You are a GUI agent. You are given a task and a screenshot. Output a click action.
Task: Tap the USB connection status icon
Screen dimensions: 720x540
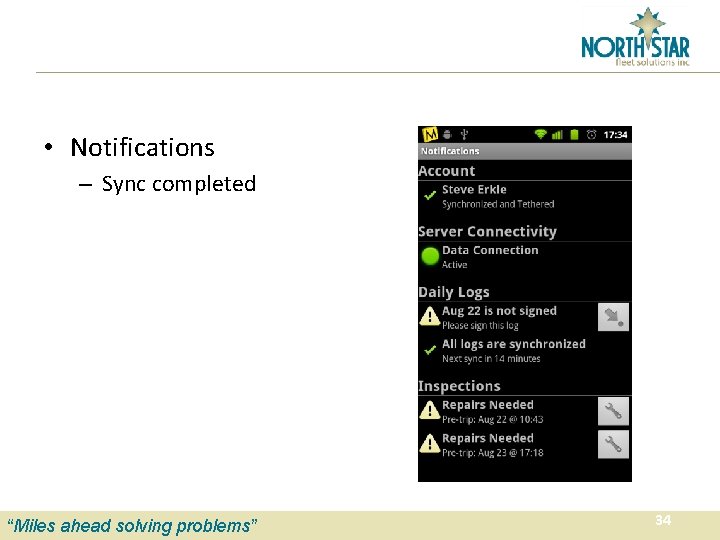[x=464, y=135]
